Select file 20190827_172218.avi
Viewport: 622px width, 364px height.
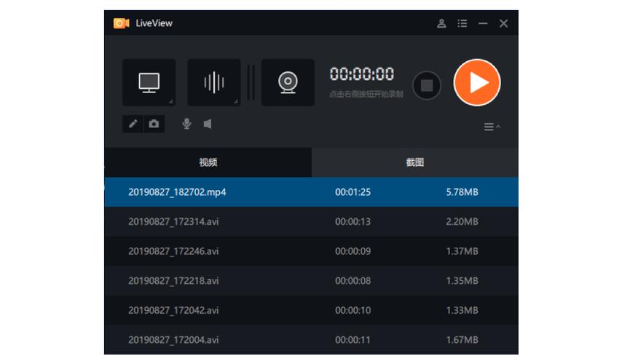[x=311, y=281]
